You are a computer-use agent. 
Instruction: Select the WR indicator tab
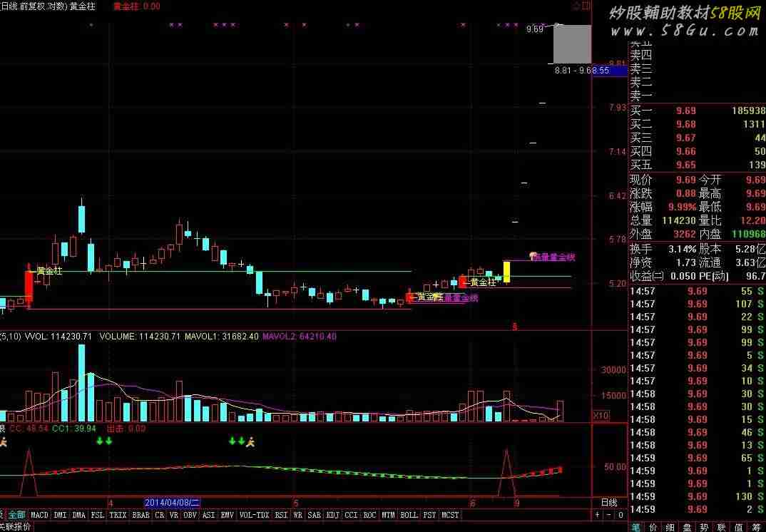298,515
